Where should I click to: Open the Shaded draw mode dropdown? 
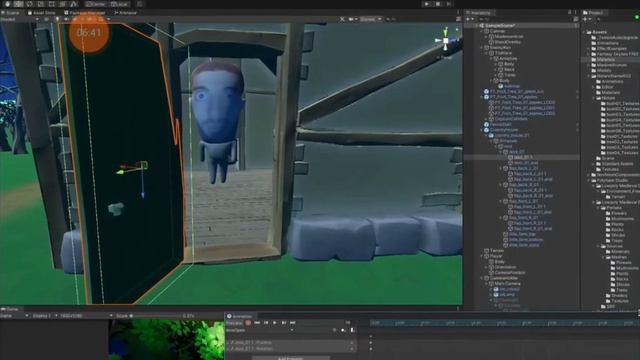pos(20,19)
